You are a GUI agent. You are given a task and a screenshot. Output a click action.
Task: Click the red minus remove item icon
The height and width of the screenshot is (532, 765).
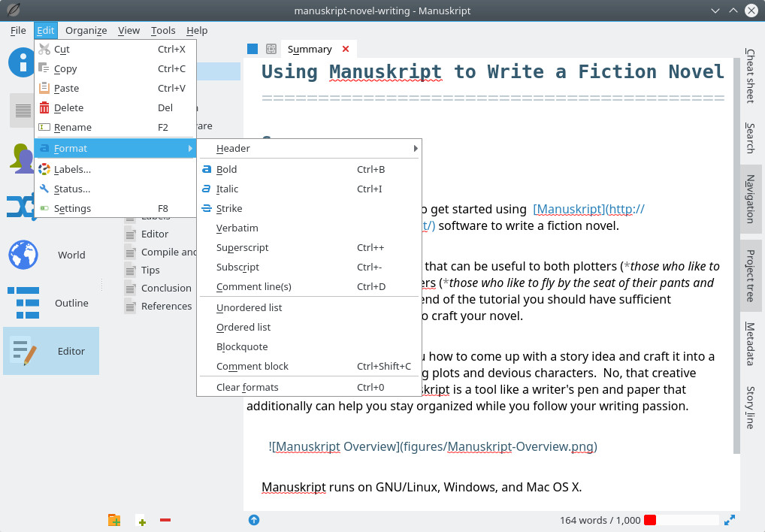click(x=165, y=520)
